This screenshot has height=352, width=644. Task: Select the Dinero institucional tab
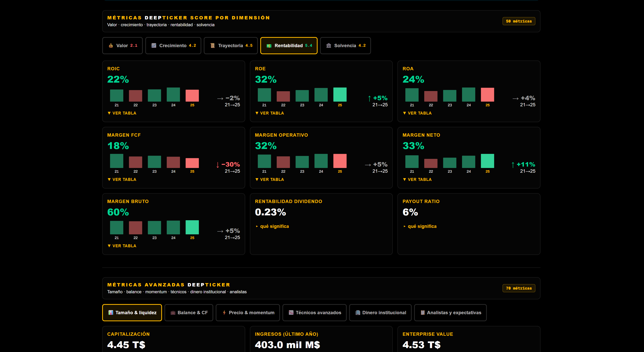point(380,312)
